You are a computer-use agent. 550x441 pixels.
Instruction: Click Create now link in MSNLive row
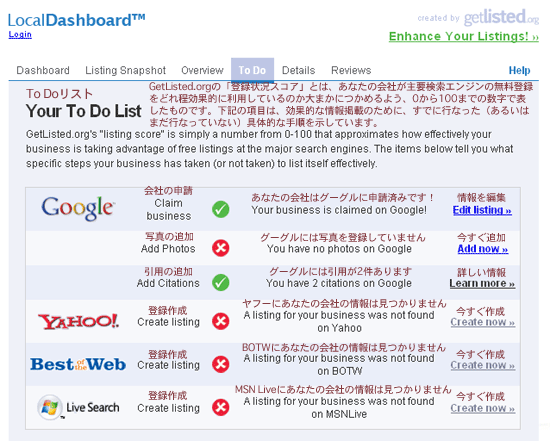pos(483,408)
